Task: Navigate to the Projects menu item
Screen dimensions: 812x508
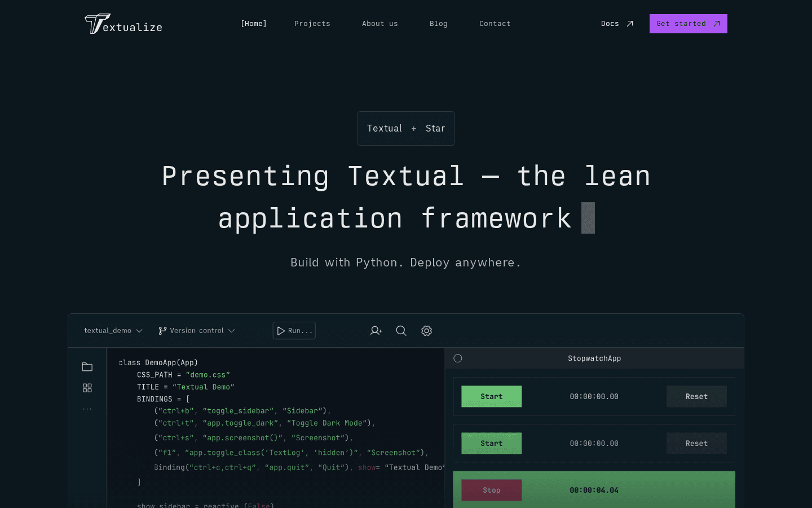Action: [312, 24]
